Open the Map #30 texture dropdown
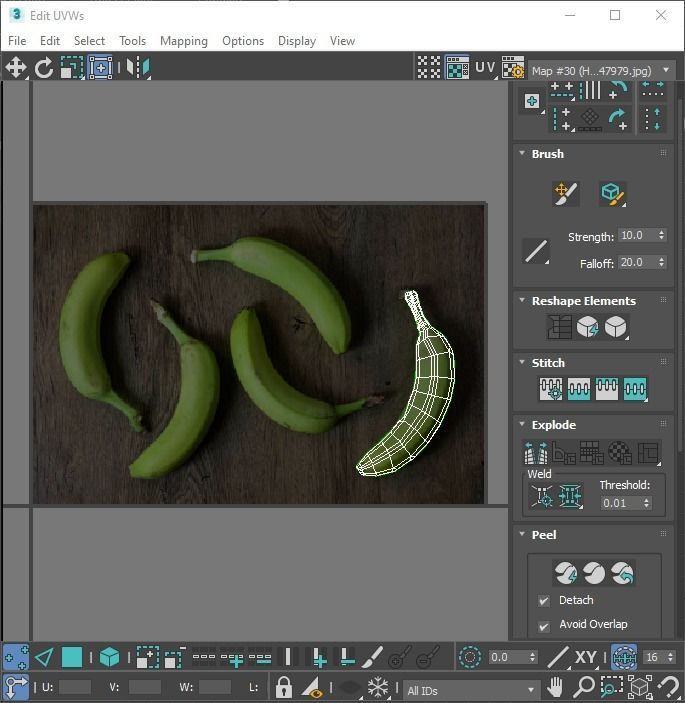The height and width of the screenshot is (703, 685). point(602,70)
